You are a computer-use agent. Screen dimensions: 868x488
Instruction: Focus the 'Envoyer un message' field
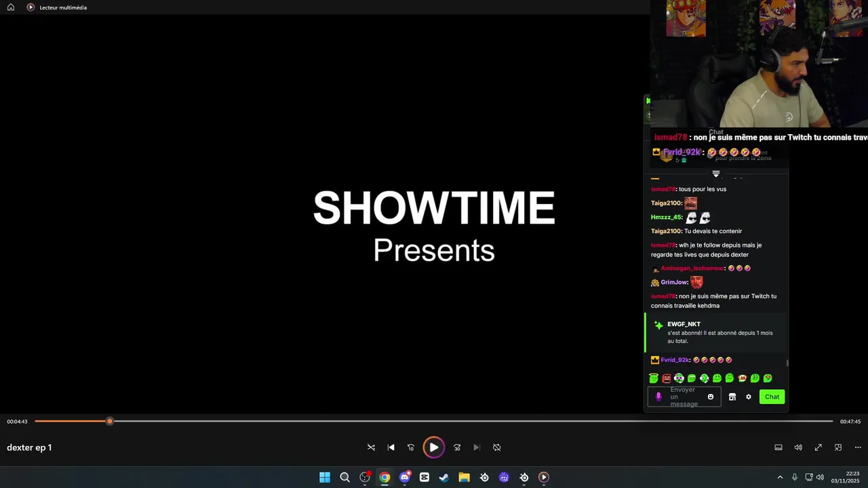point(684,396)
